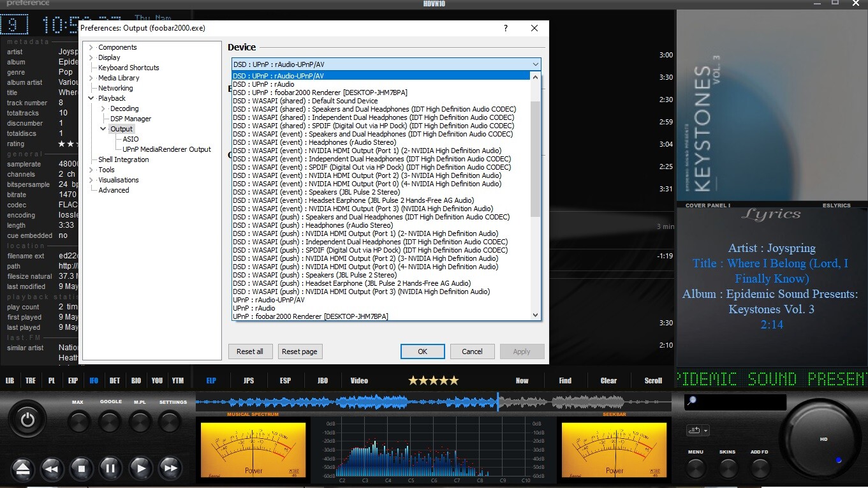This screenshot has width=868, height=488.
Task: Click the Clear lyrics button
Action: (x=608, y=381)
